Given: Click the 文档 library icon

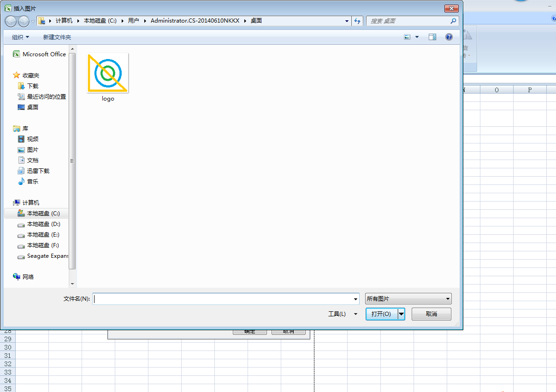Looking at the screenshot, I should (x=21, y=160).
